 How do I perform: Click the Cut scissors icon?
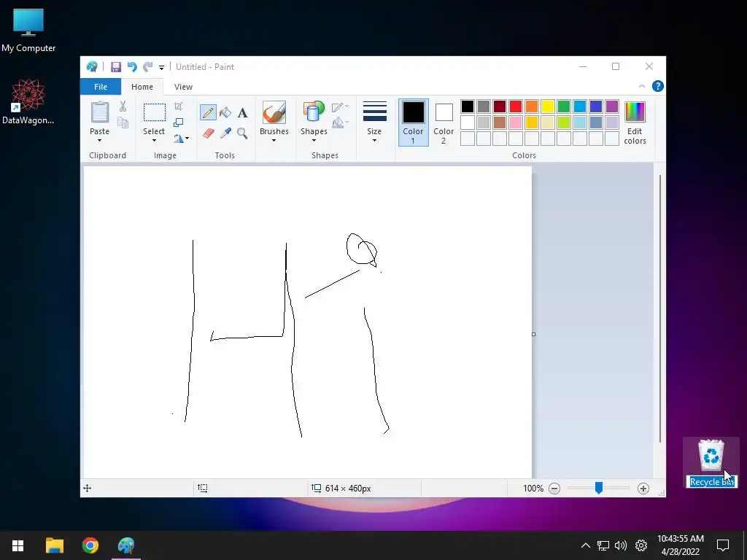point(123,106)
